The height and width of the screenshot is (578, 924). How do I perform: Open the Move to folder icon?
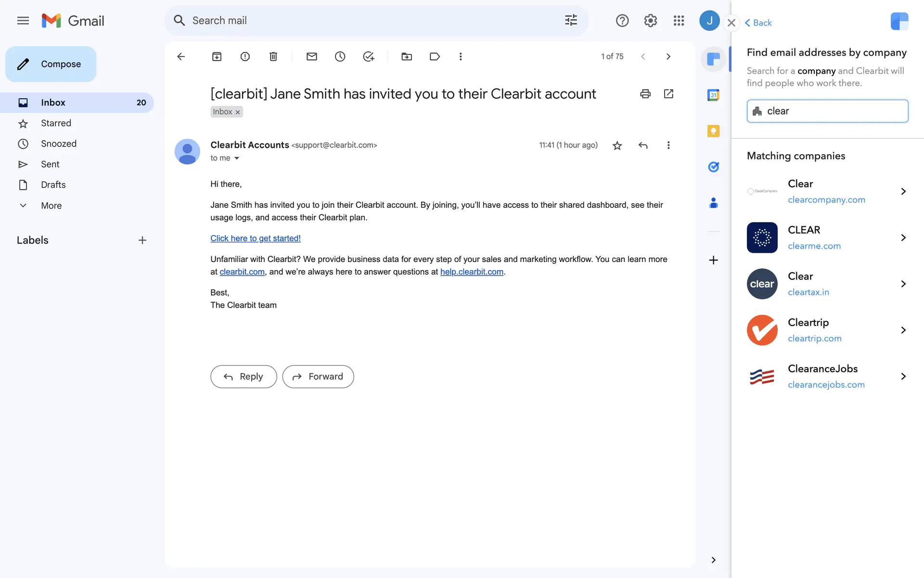406,56
